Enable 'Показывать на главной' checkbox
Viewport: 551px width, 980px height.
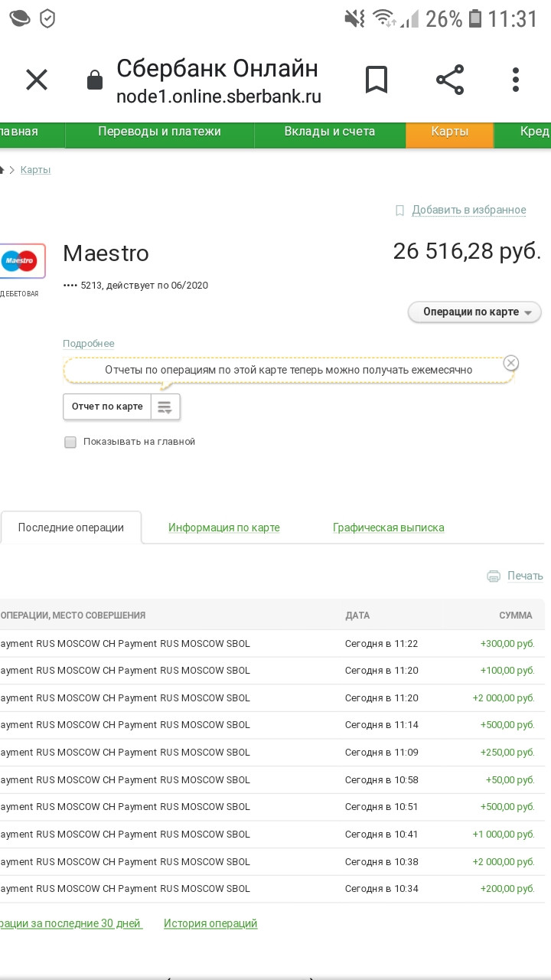pos(70,442)
